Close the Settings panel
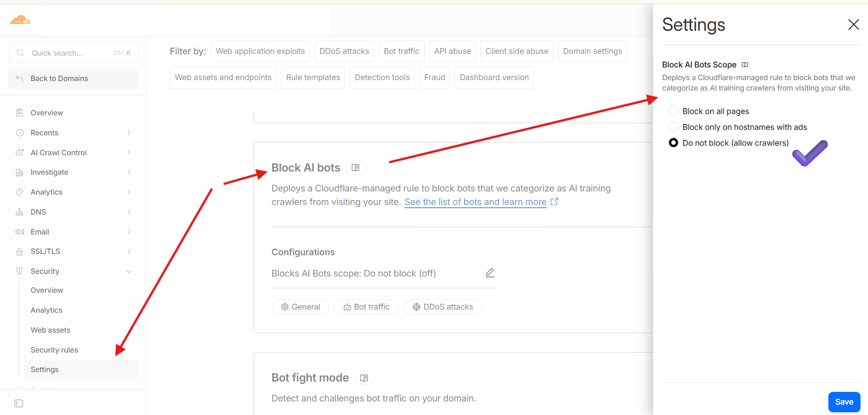This screenshot has width=868, height=415. click(854, 24)
